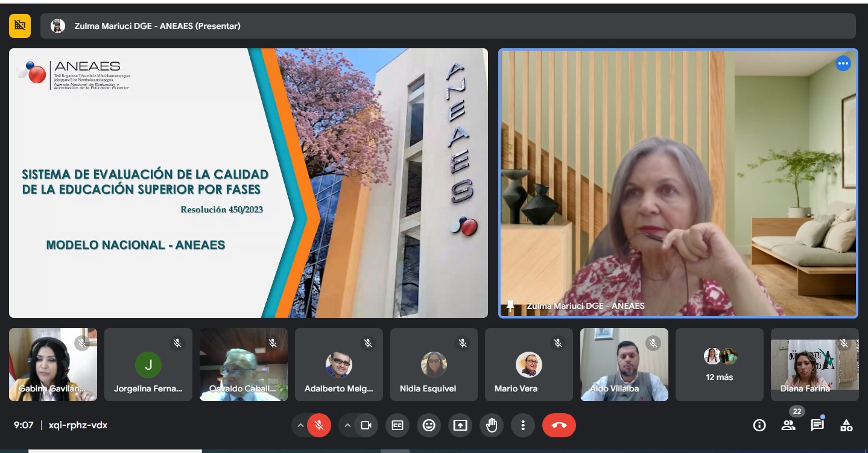
Task: Open meeting details info icon
Action: [x=759, y=425]
